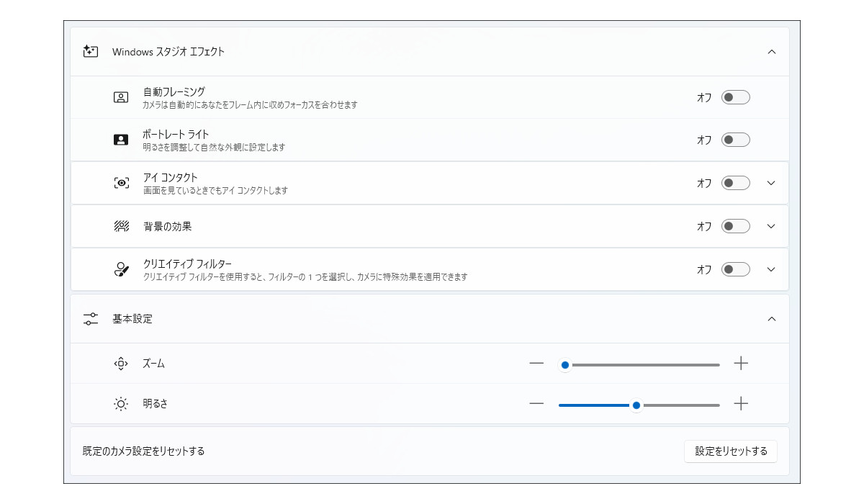Viewport: 864px width, 504px height.
Task: Click the 自動フレーミング camera icon
Action: pyautogui.click(x=120, y=96)
